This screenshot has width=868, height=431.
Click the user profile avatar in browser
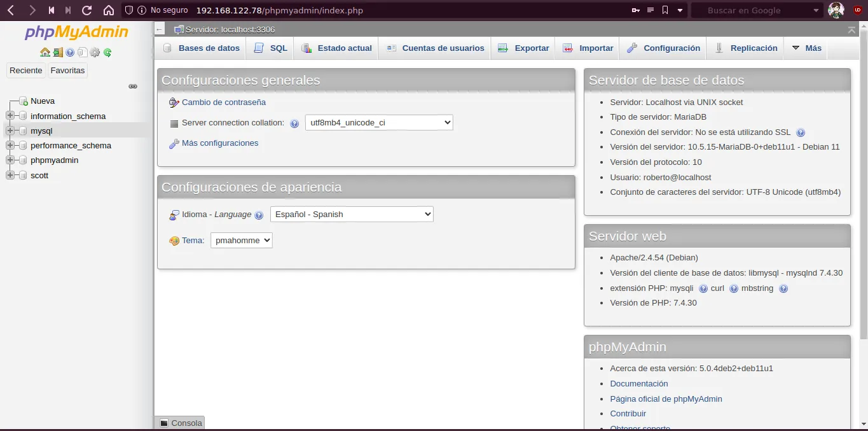coord(836,10)
